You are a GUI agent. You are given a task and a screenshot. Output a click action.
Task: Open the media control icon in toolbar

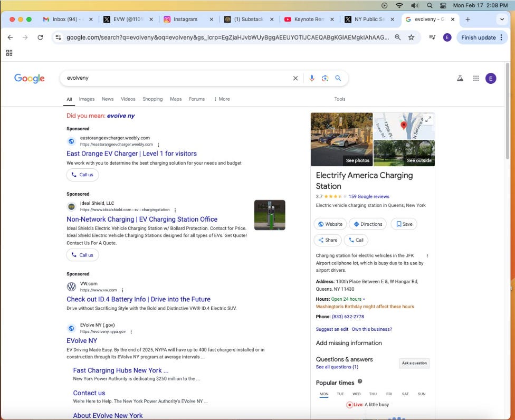click(x=432, y=37)
